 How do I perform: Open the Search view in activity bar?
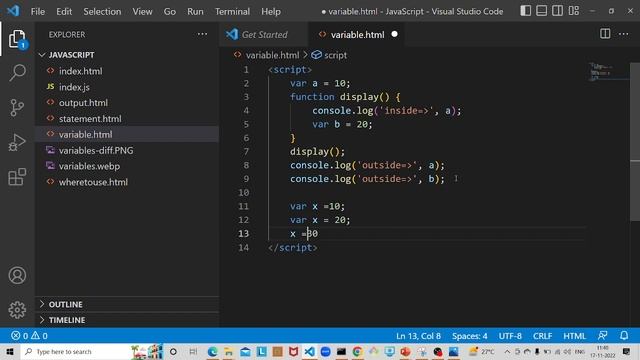point(17,73)
